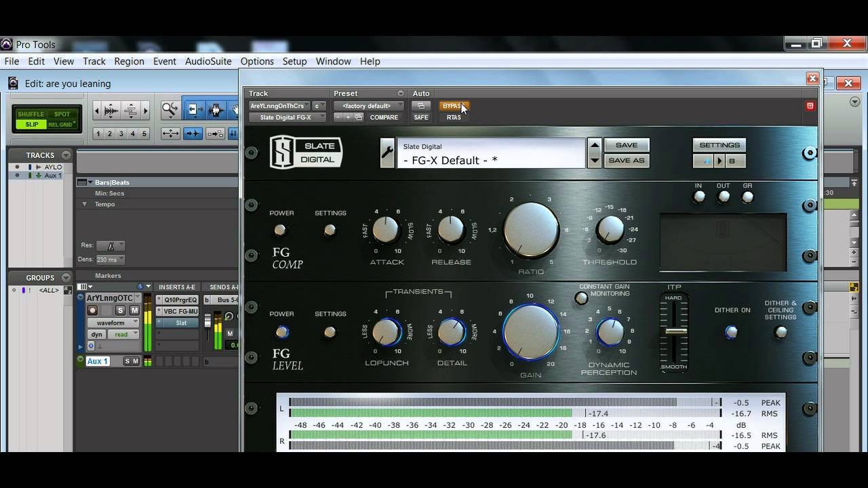Image resolution: width=868 pixels, height=488 pixels.
Task: Click the metronome Res icon
Action: 111,245
